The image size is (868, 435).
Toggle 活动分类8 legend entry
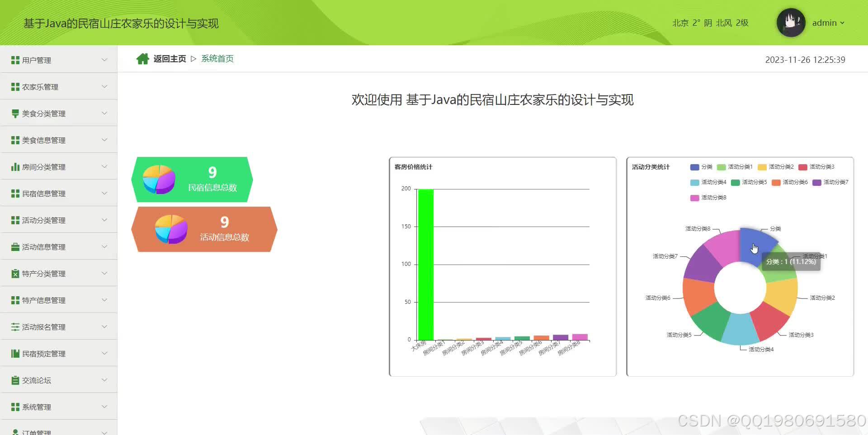click(708, 198)
